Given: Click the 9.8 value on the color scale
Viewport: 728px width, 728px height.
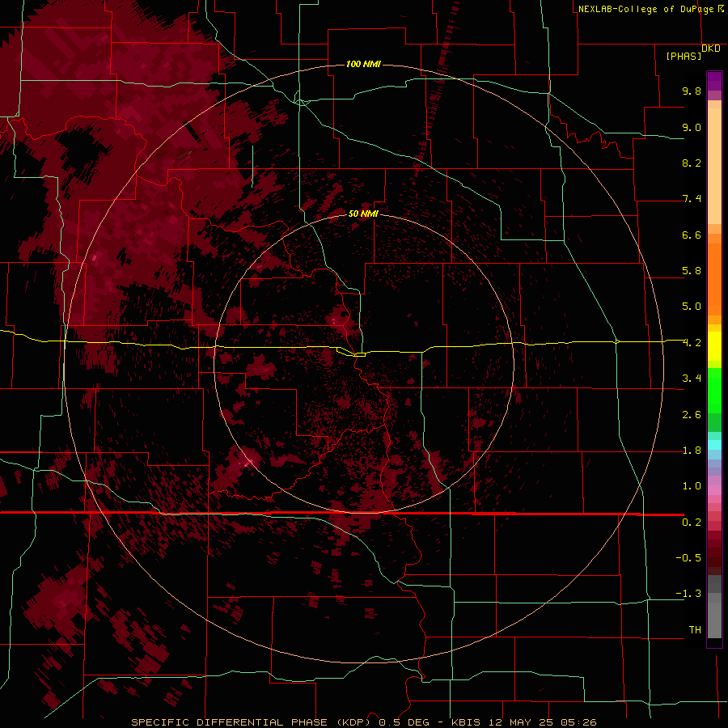Looking at the screenshot, I should (692, 91).
